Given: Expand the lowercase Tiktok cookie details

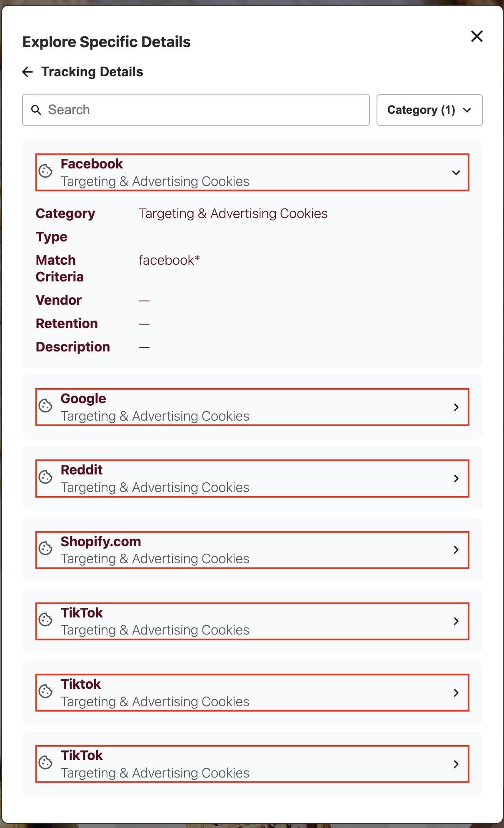Looking at the screenshot, I should pyautogui.click(x=457, y=693).
